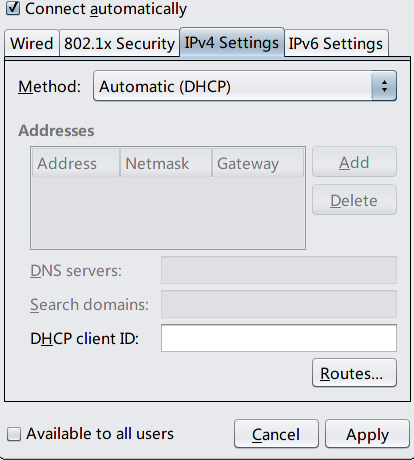Switch to the Wired tab
The width and height of the screenshot is (414, 460).
click(x=32, y=43)
